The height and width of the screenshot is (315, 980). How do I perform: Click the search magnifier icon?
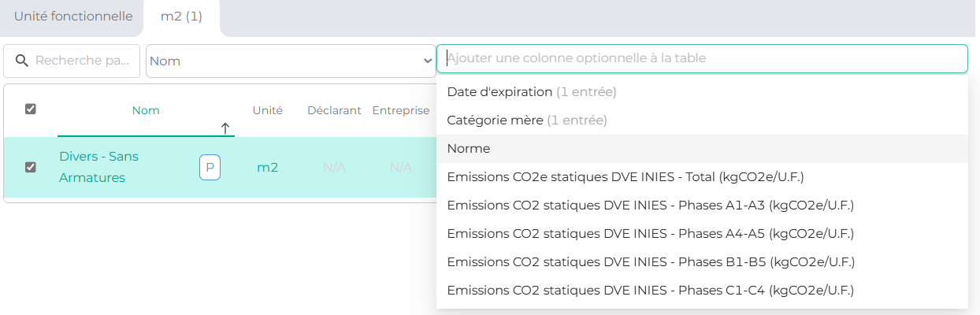(x=22, y=61)
